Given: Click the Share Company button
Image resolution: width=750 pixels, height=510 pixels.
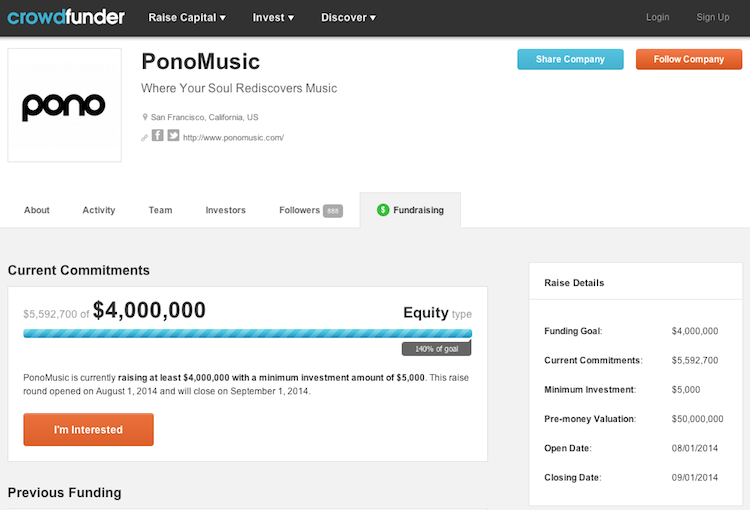Looking at the screenshot, I should pyautogui.click(x=570, y=59).
